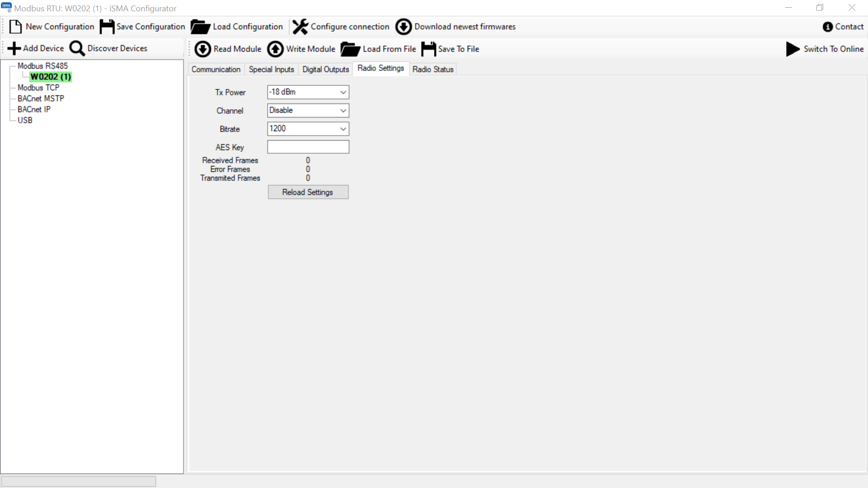The width and height of the screenshot is (868, 488).
Task: Click the Save Configuration floppy icon
Action: 107,27
